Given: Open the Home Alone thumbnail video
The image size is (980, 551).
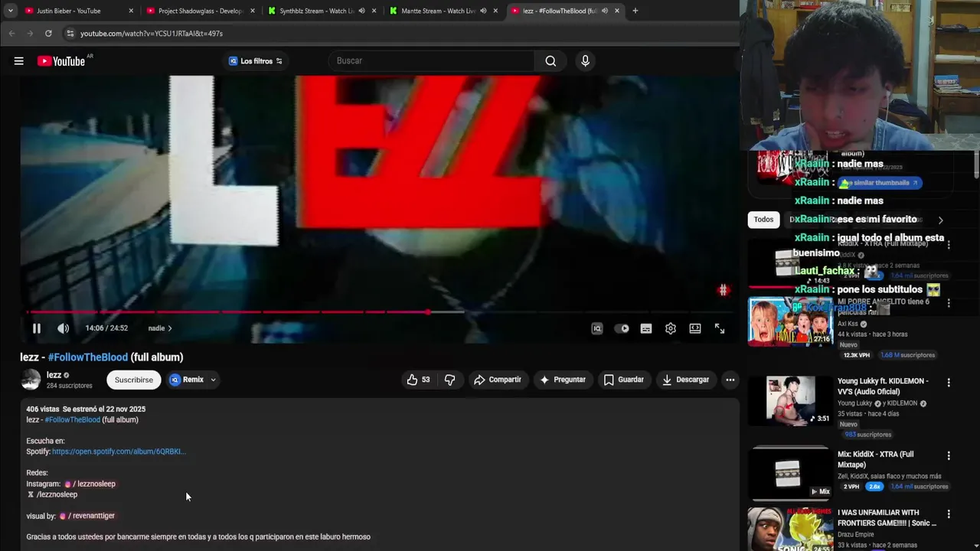Looking at the screenshot, I should 790,321.
